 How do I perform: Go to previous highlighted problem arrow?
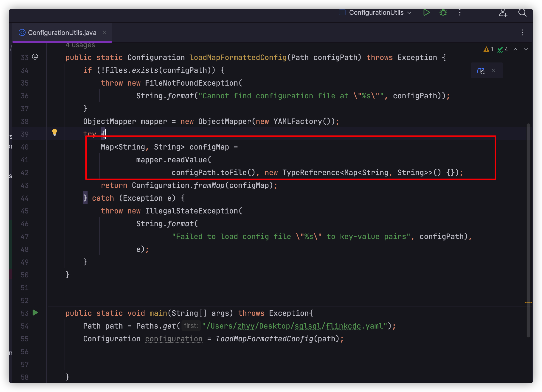coord(515,49)
